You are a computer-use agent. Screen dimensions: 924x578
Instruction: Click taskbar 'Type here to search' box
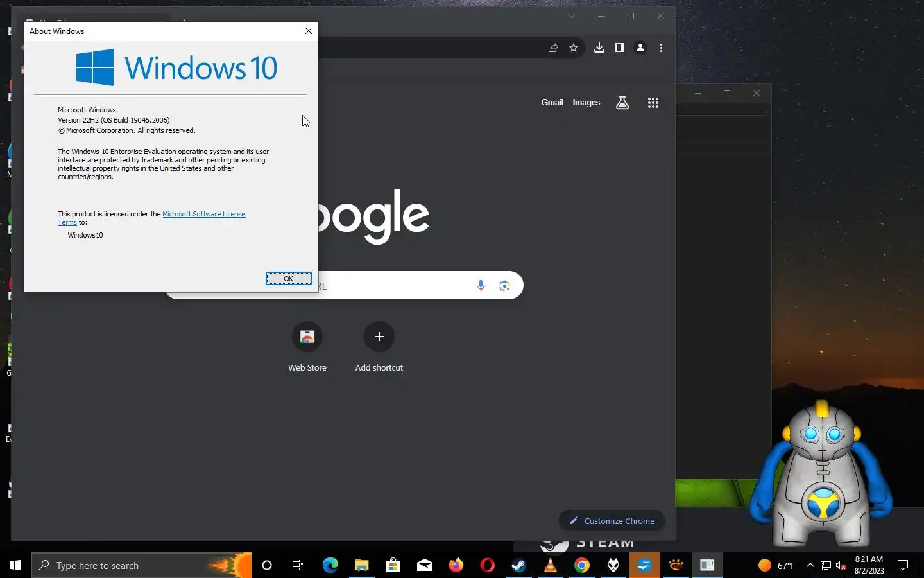point(141,565)
